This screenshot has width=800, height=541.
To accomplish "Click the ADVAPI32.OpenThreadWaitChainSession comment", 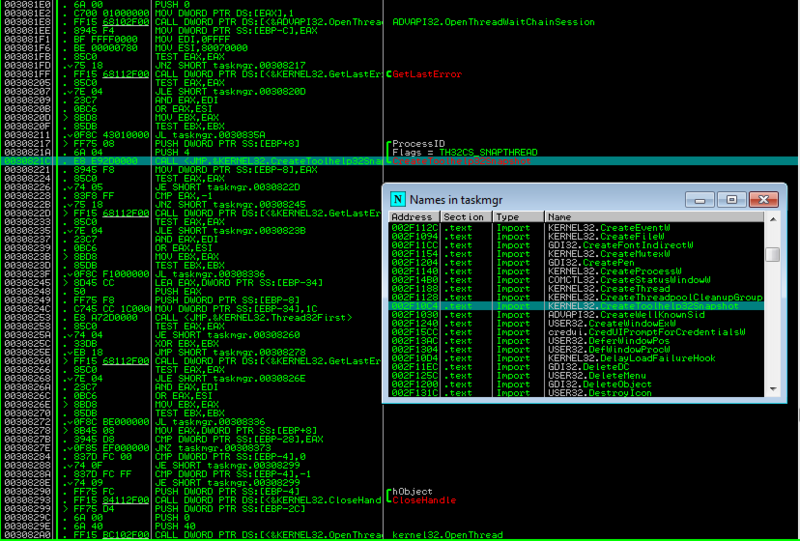I will pos(493,22).
